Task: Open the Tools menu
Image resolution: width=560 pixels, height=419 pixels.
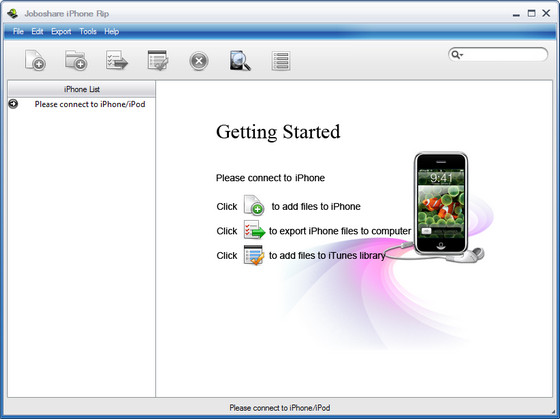Action: pos(88,31)
